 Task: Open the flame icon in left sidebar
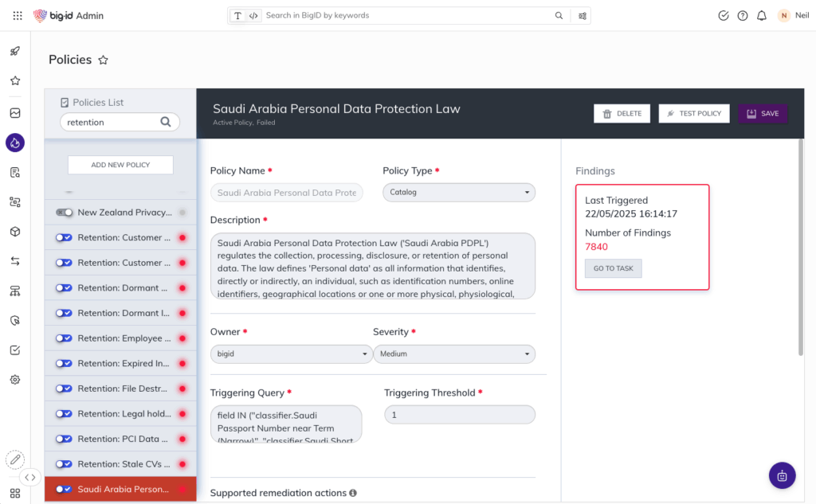[x=14, y=143]
